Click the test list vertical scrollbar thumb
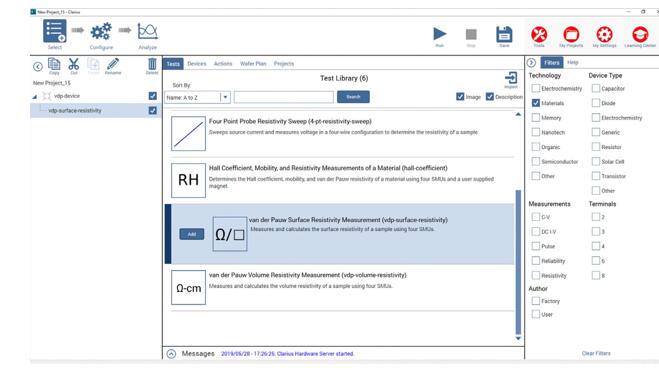 (518, 262)
